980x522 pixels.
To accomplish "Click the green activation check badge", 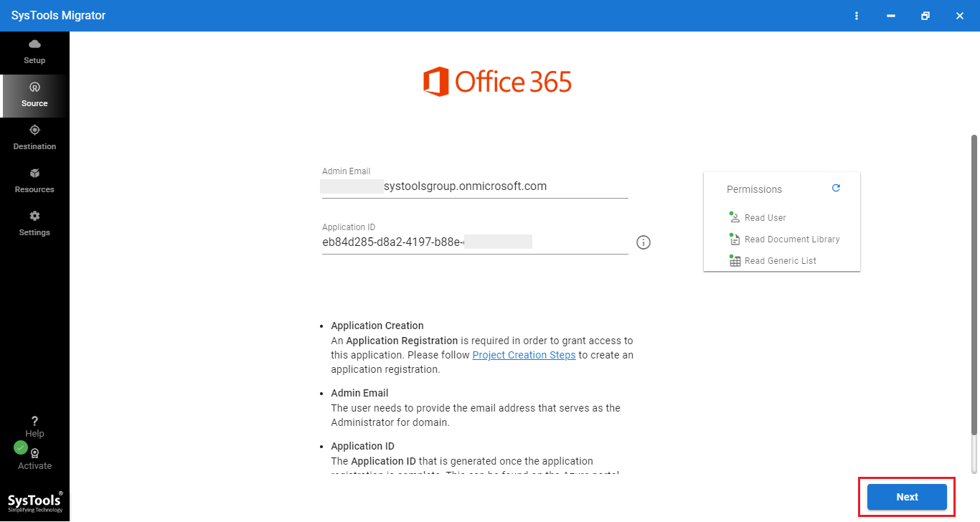I will click(x=21, y=447).
